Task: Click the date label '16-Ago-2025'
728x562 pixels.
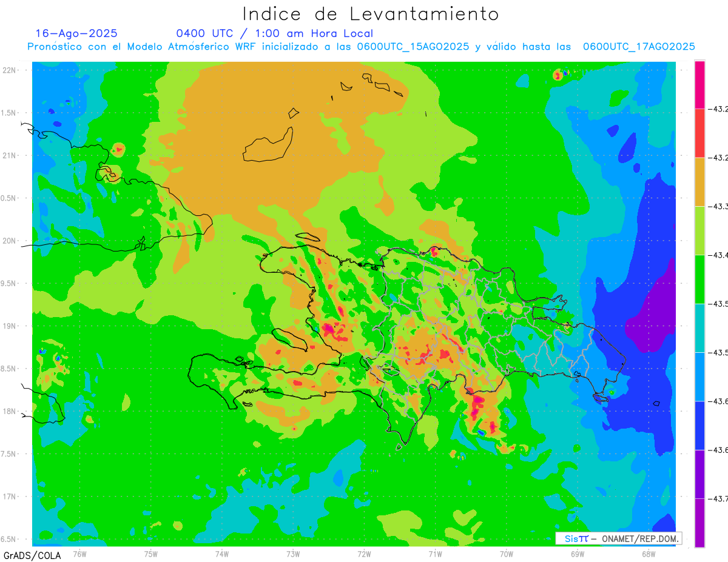Action: (76, 33)
